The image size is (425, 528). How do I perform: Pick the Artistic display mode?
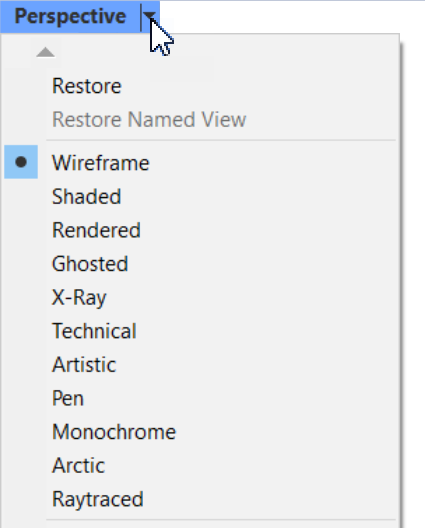coord(84,365)
